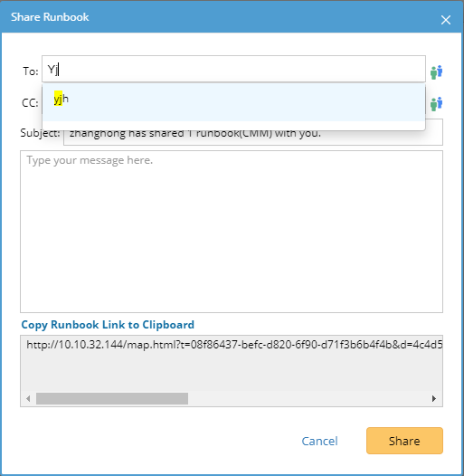Click the Subject: label

click(x=40, y=133)
